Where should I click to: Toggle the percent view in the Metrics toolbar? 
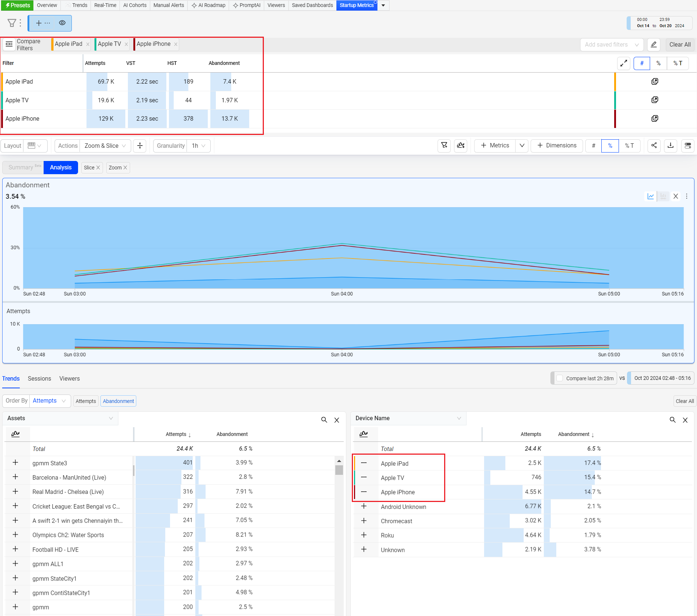coord(610,146)
